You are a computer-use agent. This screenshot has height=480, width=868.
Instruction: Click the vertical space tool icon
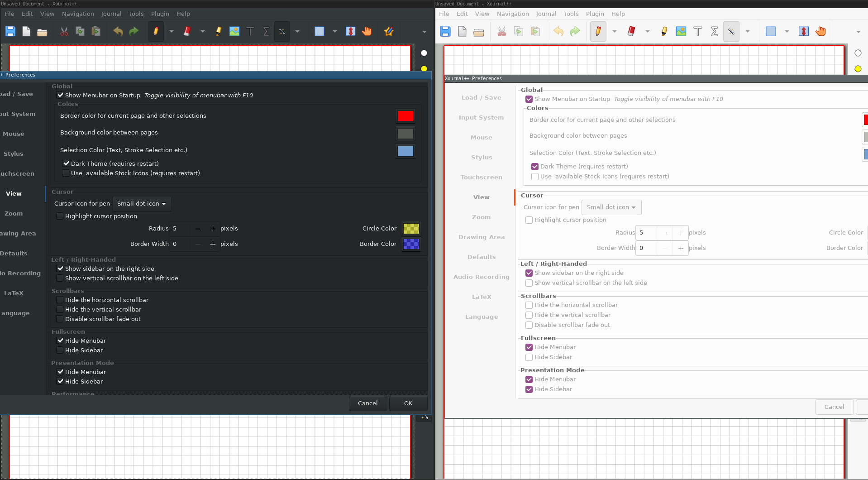(x=350, y=32)
